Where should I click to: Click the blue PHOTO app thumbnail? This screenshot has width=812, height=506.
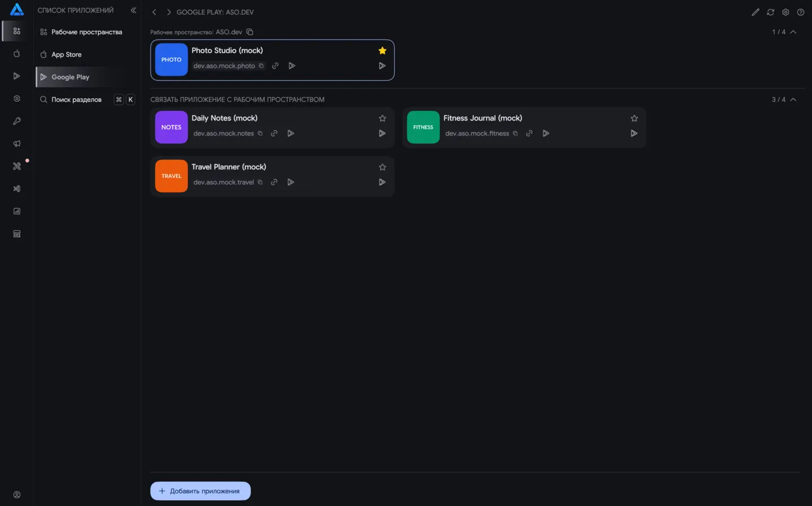[171, 60]
